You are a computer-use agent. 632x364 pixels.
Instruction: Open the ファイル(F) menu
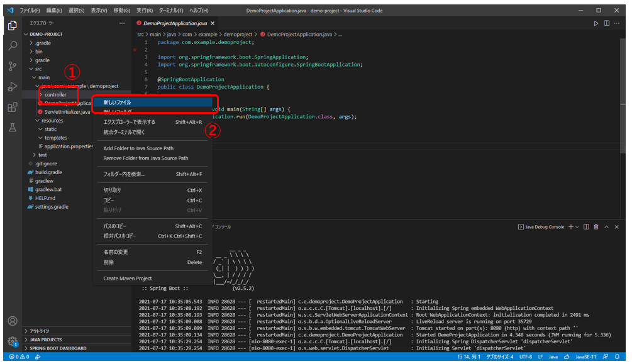(30, 11)
